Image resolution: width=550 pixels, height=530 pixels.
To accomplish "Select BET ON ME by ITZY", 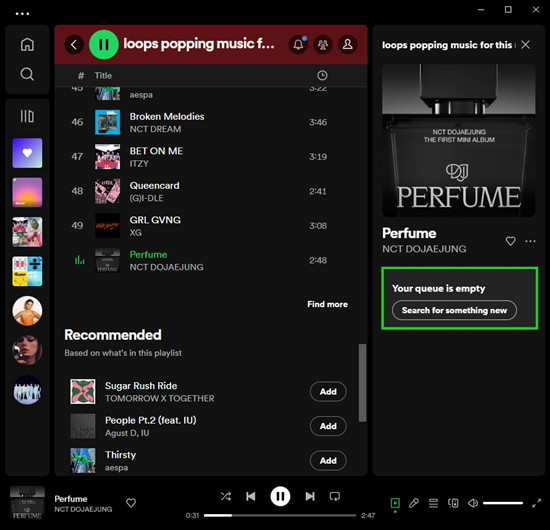I will (x=211, y=156).
